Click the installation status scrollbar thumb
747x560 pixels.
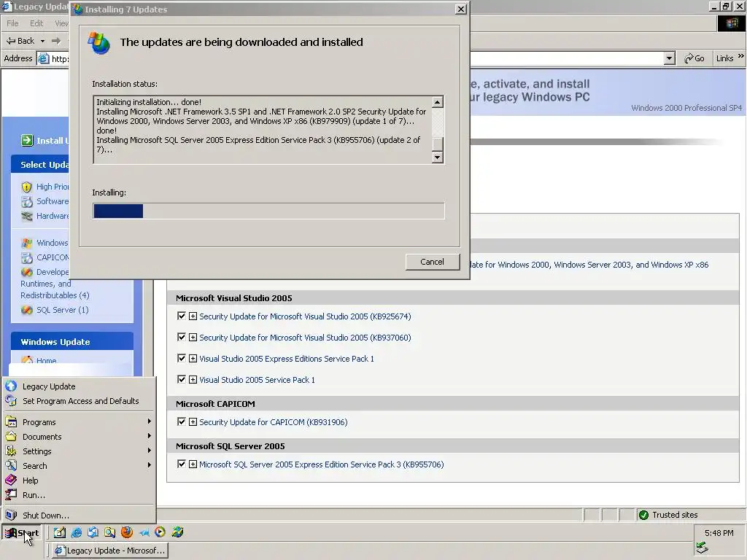(438, 144)
